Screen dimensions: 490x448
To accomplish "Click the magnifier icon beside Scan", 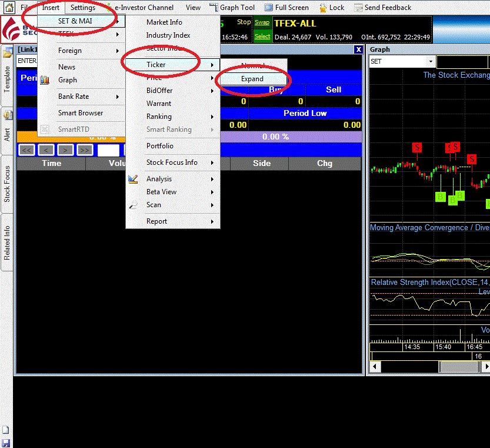I will [134, 205].
